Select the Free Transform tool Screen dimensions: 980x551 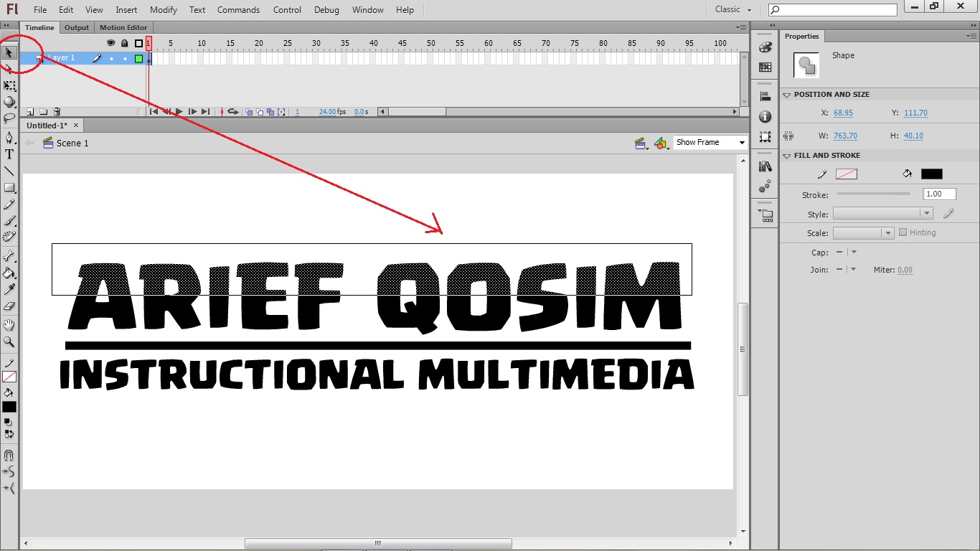pyautogui.click(x=9, y=85)
